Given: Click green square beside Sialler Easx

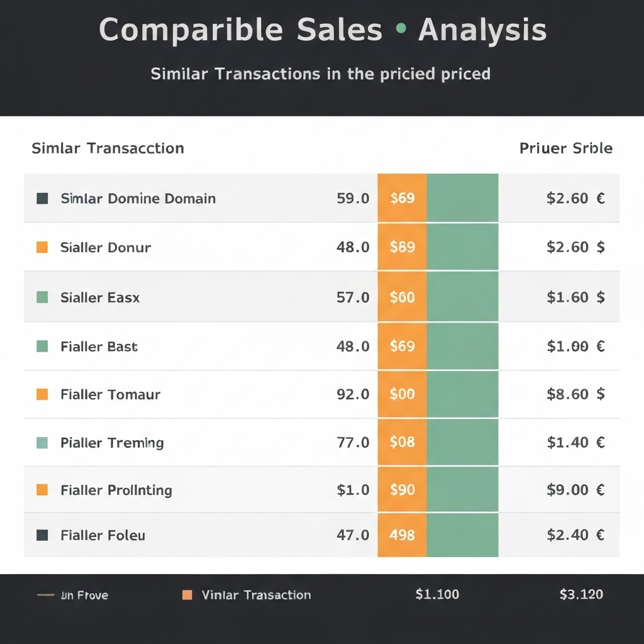Looking at the screenshot, I should 42,297.
